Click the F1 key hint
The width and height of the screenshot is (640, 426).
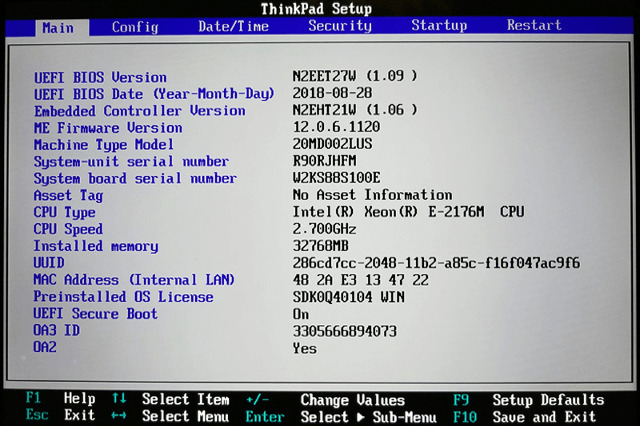pyautogui.click(x=33, y=397)
